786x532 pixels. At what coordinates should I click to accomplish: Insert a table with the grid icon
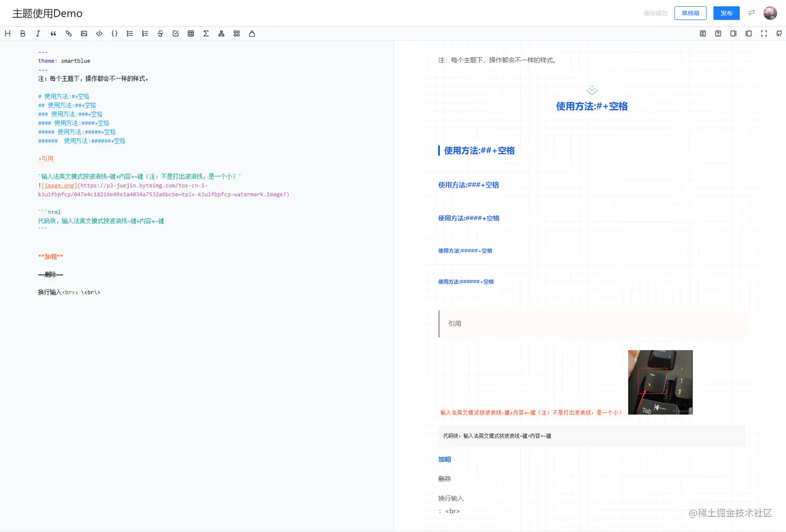click(191, 33)
